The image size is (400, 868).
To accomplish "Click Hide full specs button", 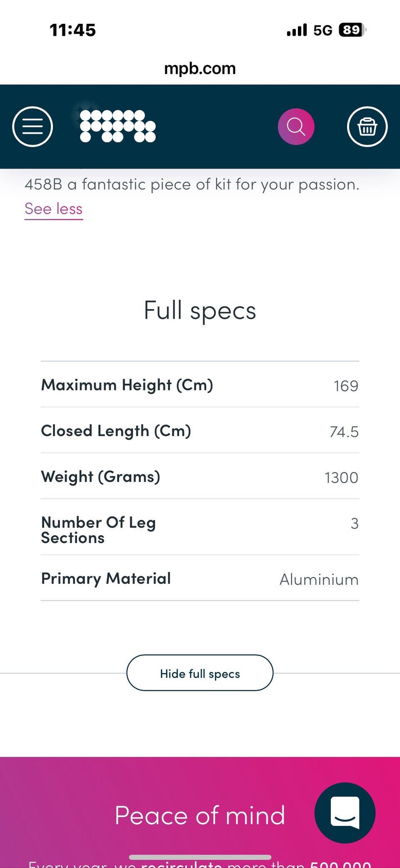I will coord(200,673).
